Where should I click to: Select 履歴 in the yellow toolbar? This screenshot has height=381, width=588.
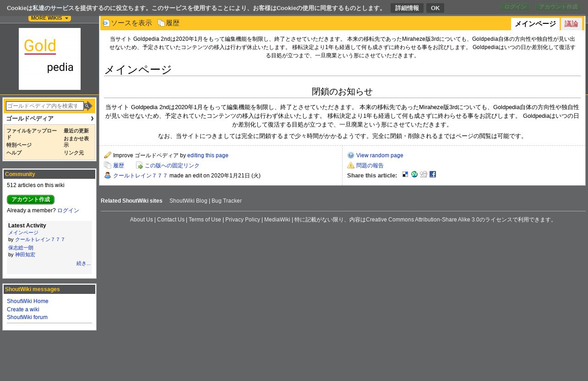(x=173, y=23)
